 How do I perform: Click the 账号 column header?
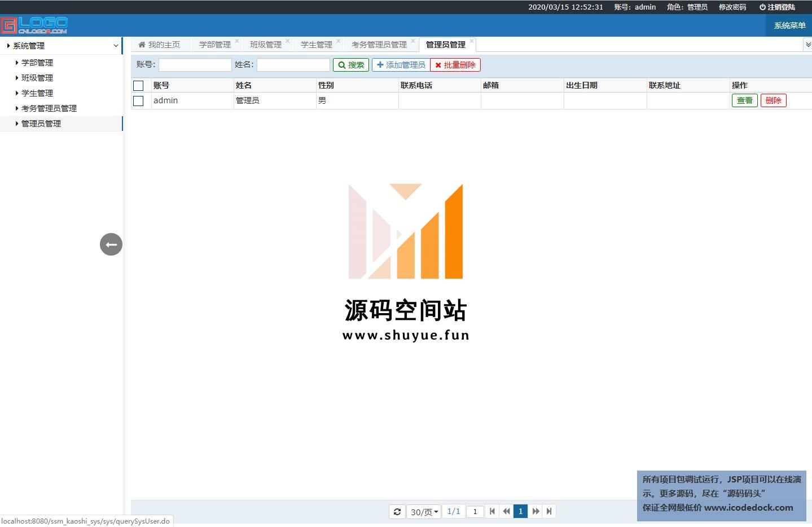pos(192,85)
